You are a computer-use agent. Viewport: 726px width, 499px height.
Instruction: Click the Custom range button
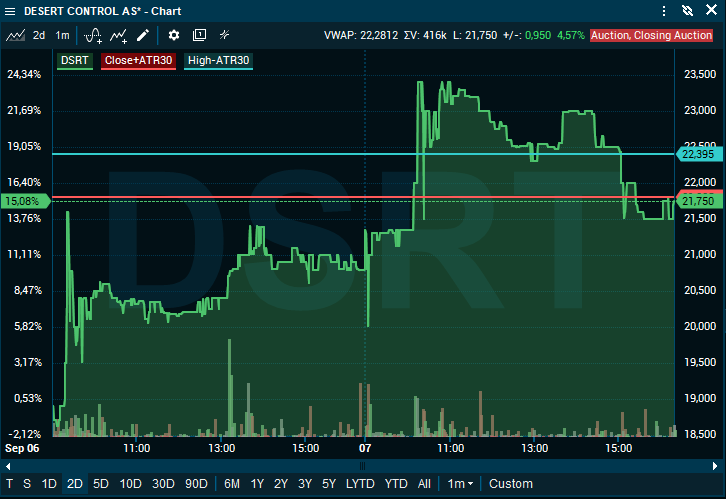[511, 484]
